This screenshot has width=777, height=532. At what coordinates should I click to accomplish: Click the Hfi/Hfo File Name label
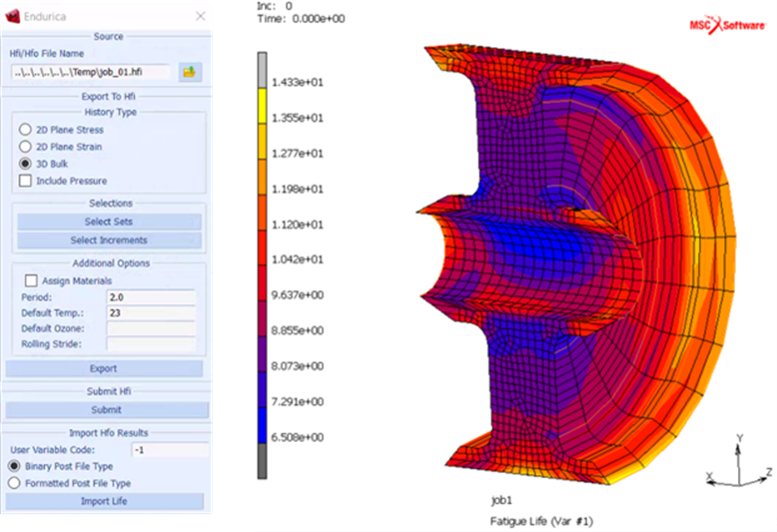(x=47, y=54)
